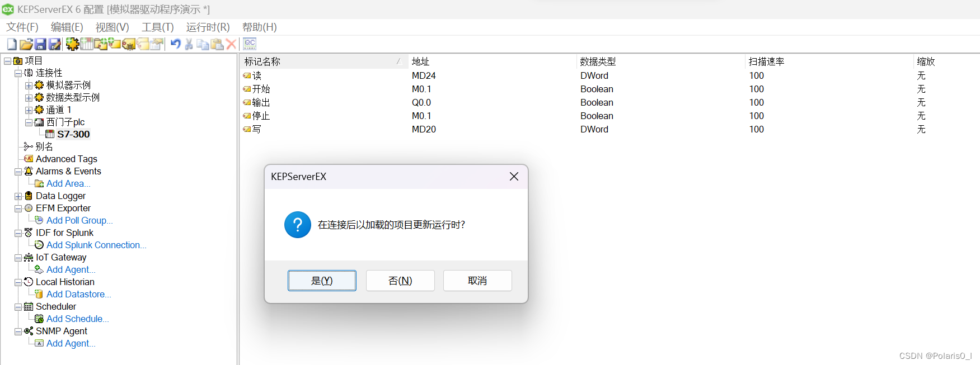Open the 编辑(E) menu
980x365 pixels.
(x=67, y=27)
